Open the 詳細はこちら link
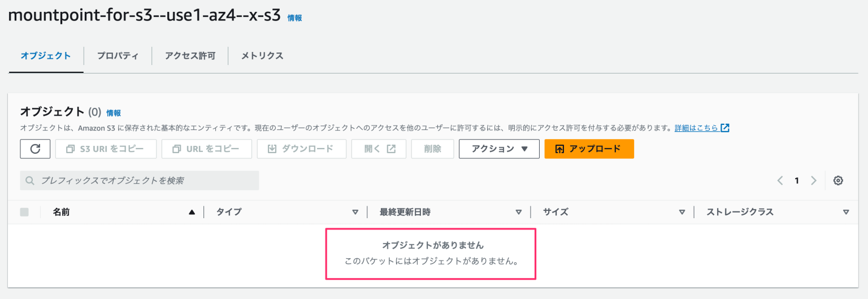This screenshot has height=299, width=868. click(x=697, y=128)
